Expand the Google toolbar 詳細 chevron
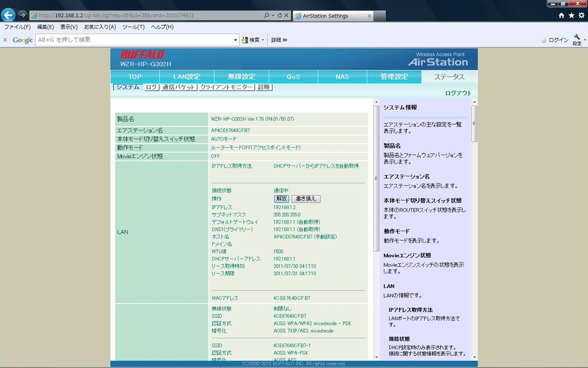Screen dimensions: 588x368 pyautogui.click(x=284, y=40)
